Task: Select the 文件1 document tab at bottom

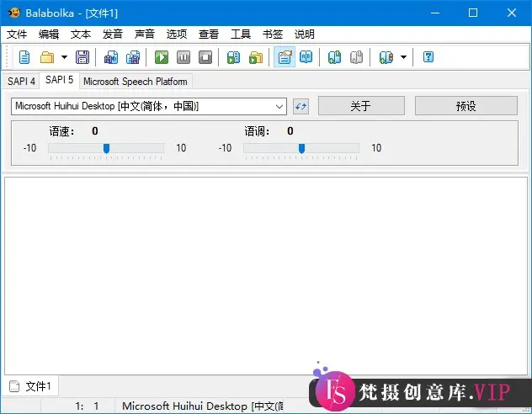Action: coord(31,386)
